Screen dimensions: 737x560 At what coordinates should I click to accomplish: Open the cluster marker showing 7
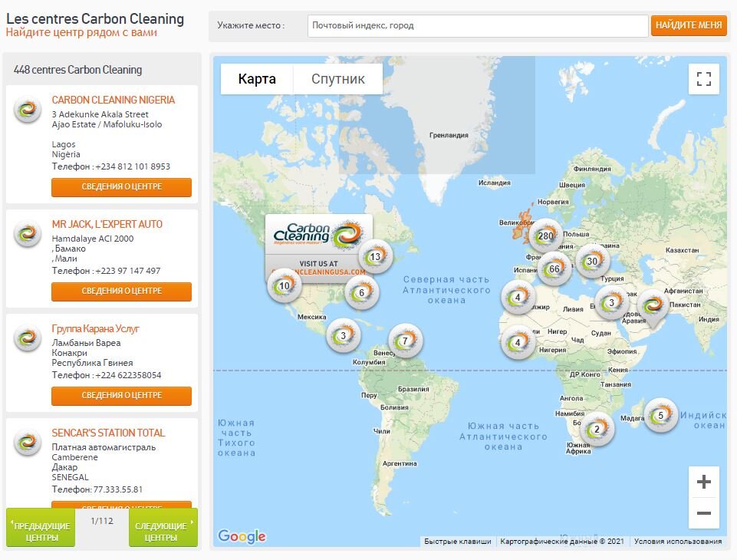pos(405,341)
